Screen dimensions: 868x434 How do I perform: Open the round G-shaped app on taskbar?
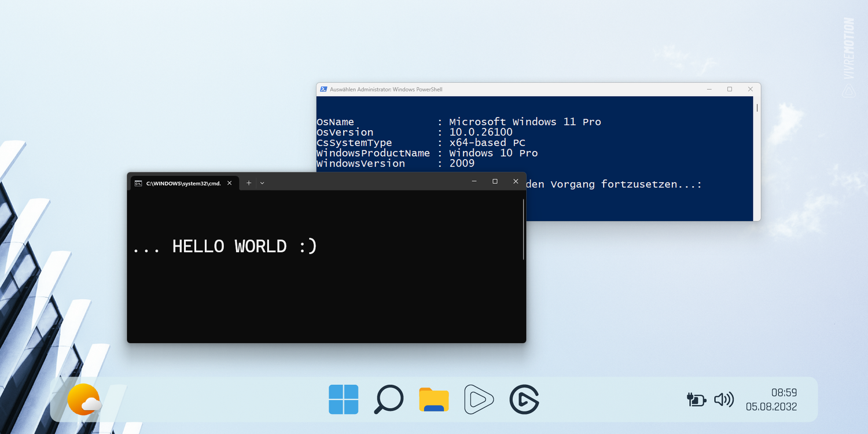(524, 399)
